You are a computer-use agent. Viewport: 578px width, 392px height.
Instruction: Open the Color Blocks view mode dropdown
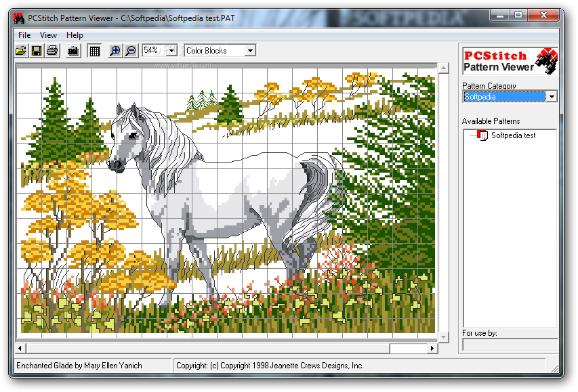point(250,51)
